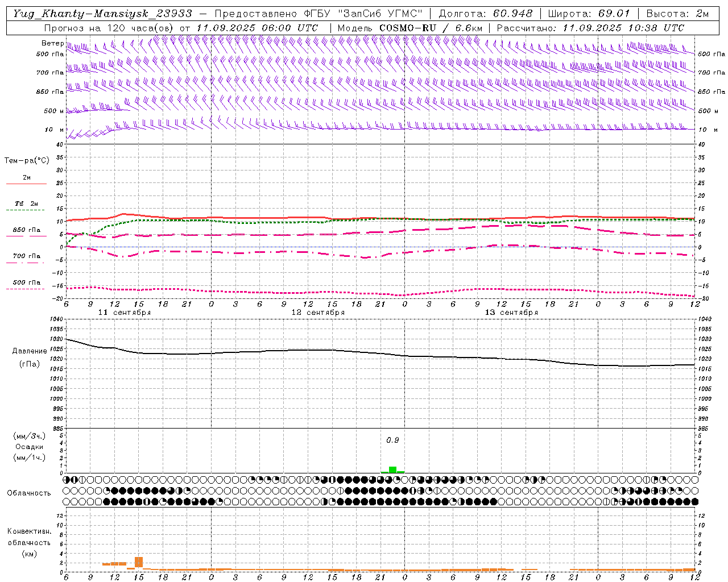This screenshot has width=728, height=582.
Task: Select the forecast start time '11.09.2025 06:00 UTC'
Action: point(257,28)
